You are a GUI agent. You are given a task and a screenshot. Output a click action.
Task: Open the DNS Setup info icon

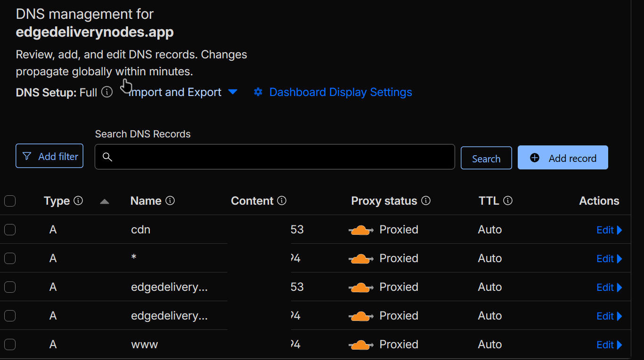(x=107, y=92)
